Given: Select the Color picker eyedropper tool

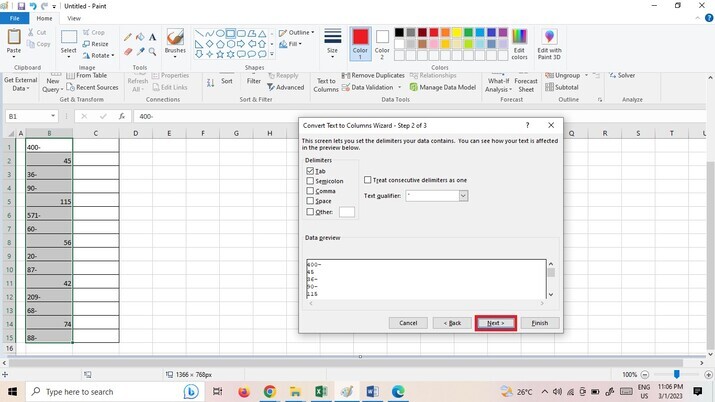Looking at the screenshot, I should tap(140, 52).
